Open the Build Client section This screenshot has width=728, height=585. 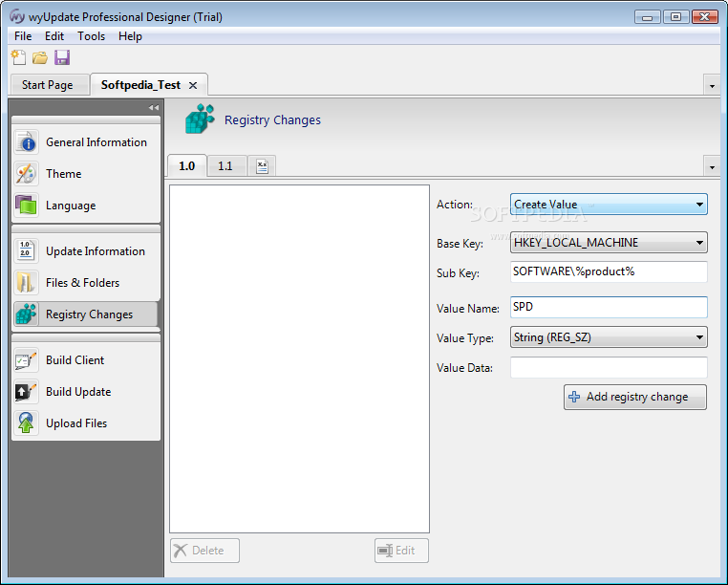[86, 360]
